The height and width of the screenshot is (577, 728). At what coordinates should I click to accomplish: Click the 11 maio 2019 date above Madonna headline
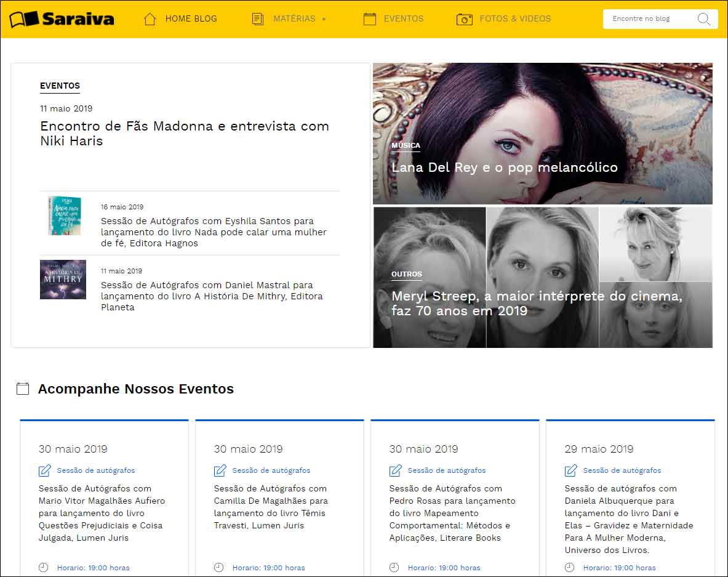66,108
